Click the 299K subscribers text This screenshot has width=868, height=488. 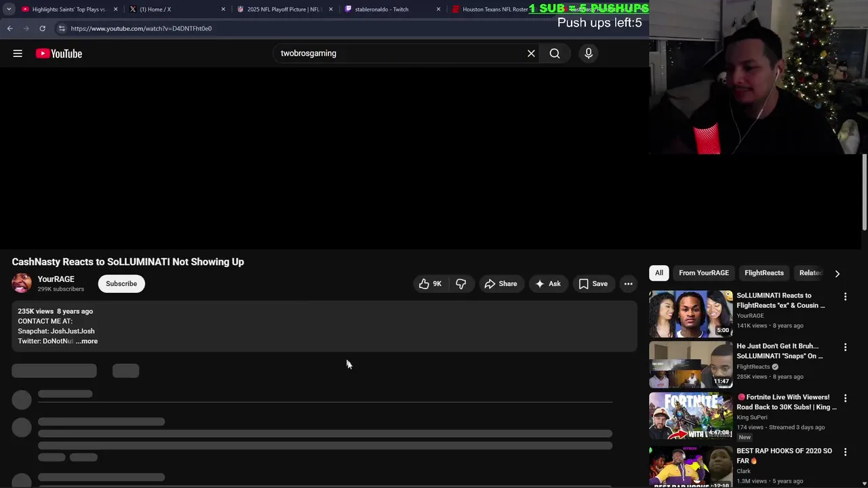[x=61, y=289]
